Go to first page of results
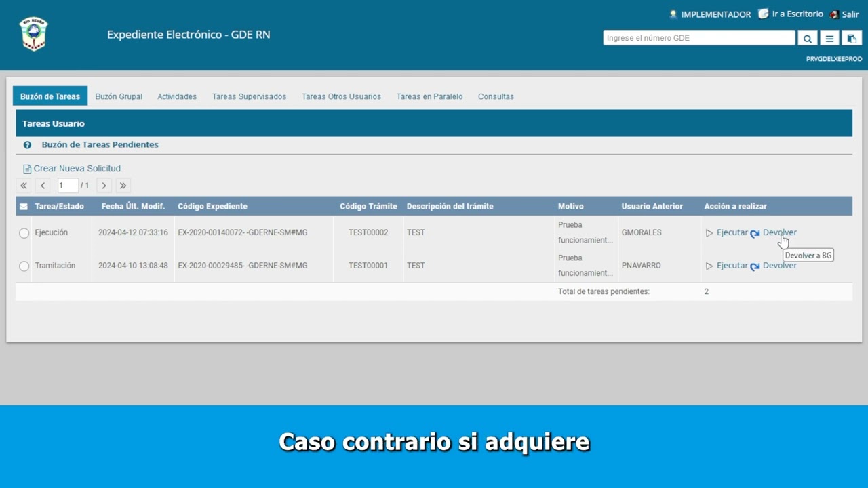 pyautogui.click(x=24, y=186)
